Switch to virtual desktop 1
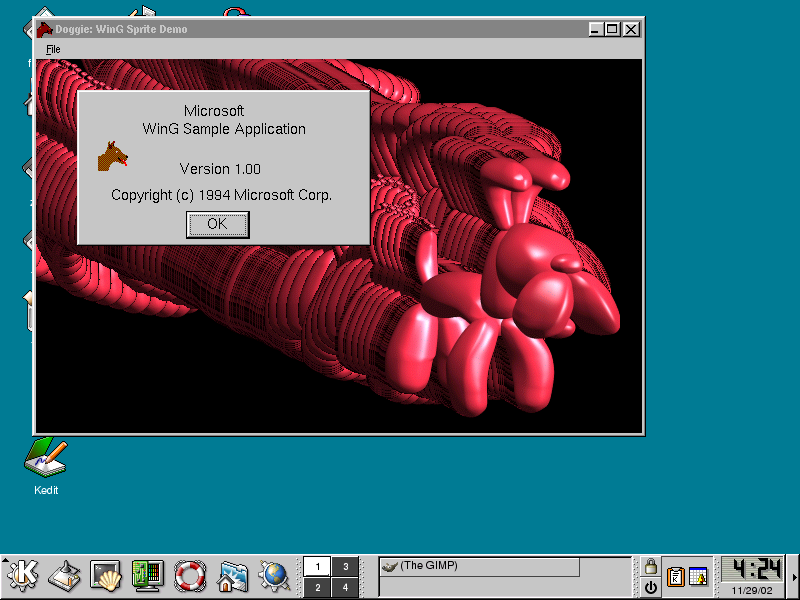 point(317,566)
